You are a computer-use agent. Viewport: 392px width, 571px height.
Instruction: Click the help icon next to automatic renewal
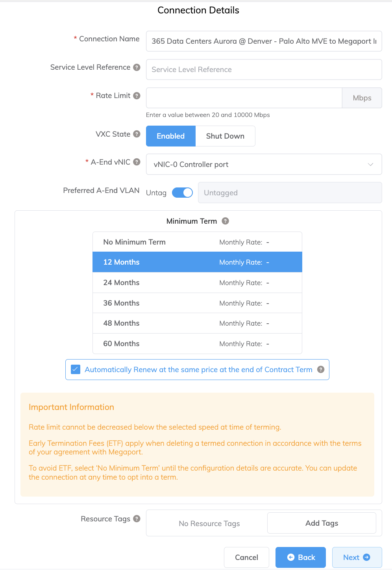tap(321, 369)
